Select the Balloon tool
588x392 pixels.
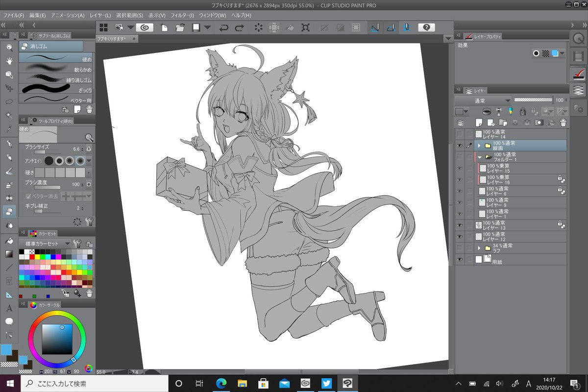pyautogui.click(x=9, y=321)
